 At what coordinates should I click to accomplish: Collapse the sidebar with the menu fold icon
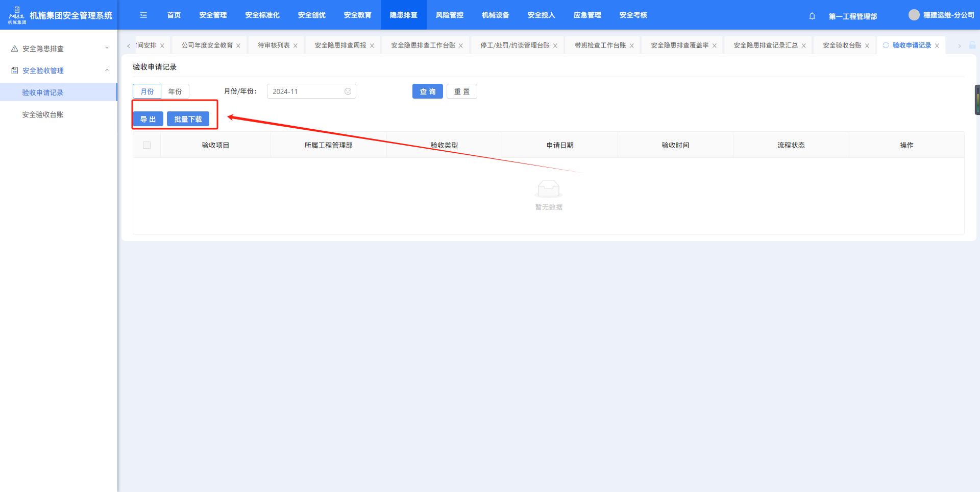point(143,15)
